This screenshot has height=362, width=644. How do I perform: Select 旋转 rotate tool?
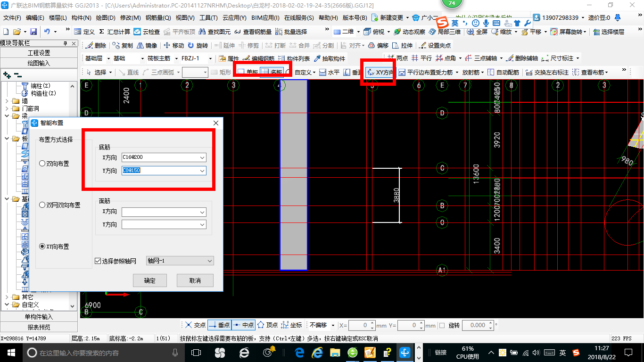(x=198, y=46)
